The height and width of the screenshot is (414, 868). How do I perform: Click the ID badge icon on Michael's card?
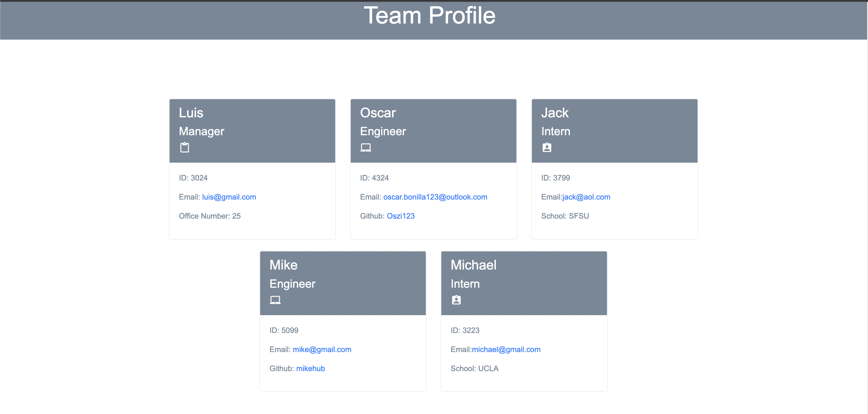[456, 299]
